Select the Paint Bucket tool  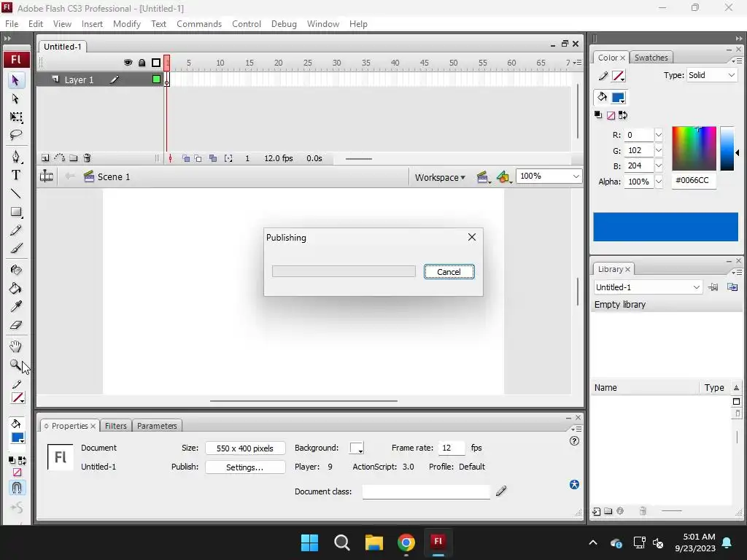click(x=16, y=288)
